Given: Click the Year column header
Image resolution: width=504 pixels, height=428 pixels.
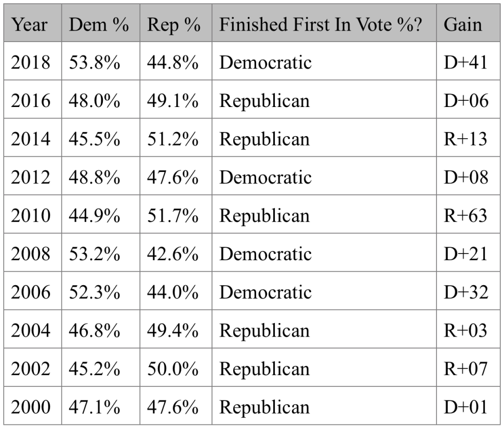Looking at the screenshot, I should pos(33,23).
